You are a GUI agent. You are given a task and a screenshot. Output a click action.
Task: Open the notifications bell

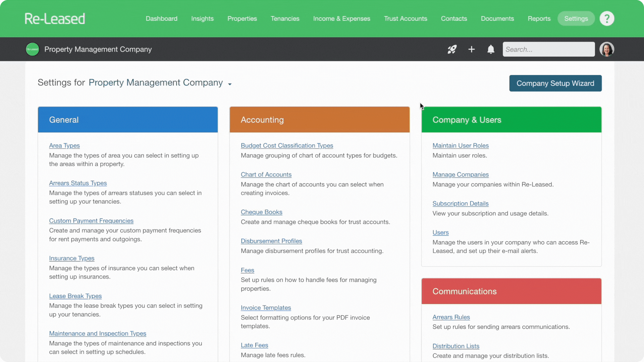coord(491,49)
